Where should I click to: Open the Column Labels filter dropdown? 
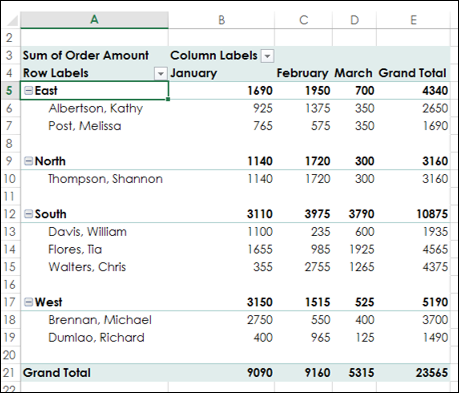(267, 56)
